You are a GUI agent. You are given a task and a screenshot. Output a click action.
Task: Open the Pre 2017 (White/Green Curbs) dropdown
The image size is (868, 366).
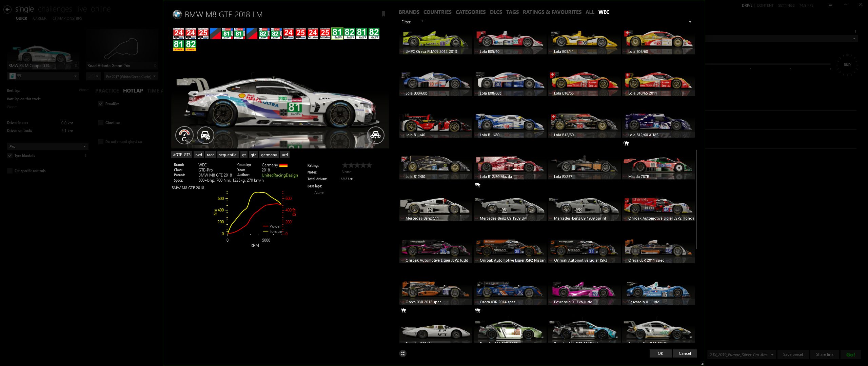tap(131, 77)
